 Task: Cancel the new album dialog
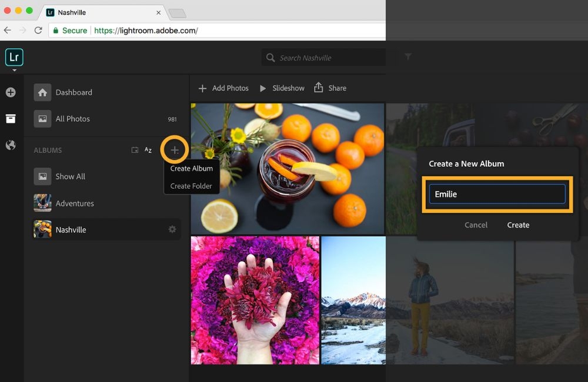(x=476, y=225)
